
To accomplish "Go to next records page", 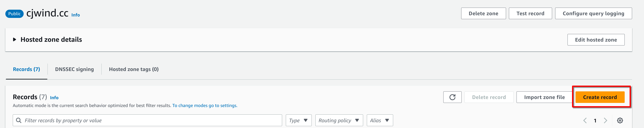I will click(x=605, y=121).
